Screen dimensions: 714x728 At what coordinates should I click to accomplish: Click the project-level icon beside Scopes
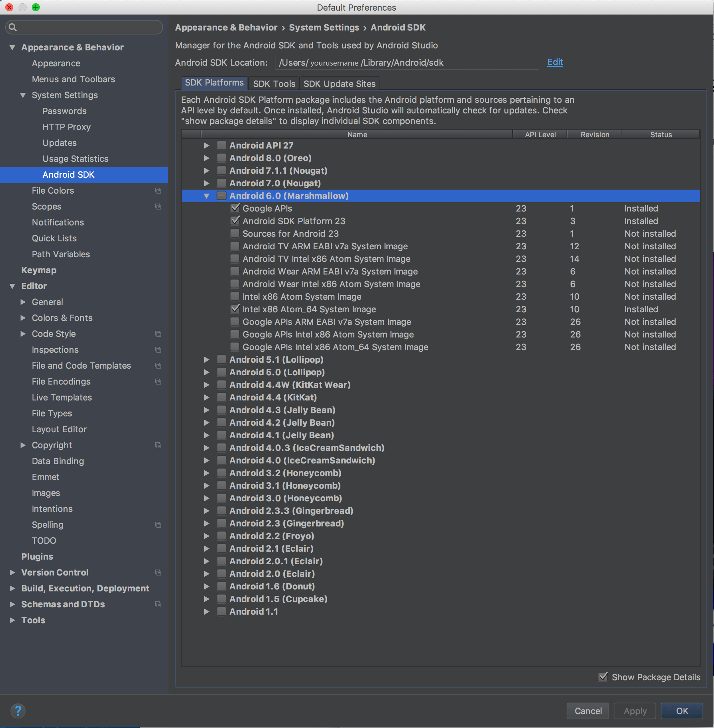pyautogui.click(x=158, y=207)
